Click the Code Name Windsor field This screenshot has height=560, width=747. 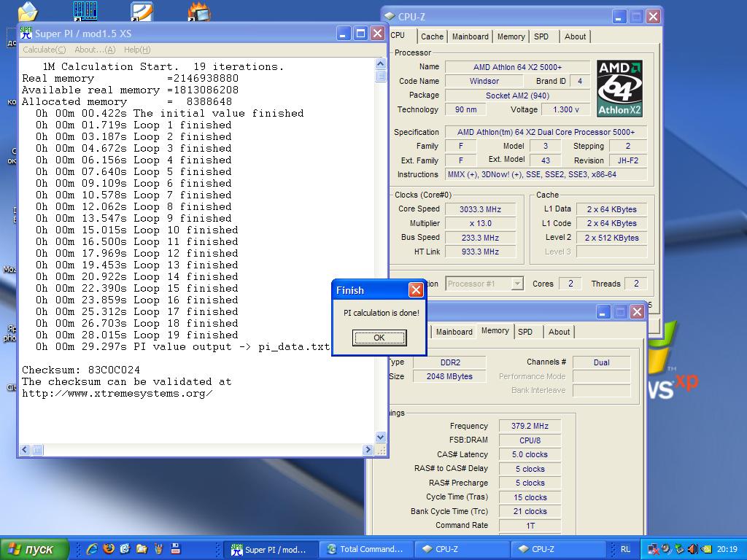coord(484,81)
